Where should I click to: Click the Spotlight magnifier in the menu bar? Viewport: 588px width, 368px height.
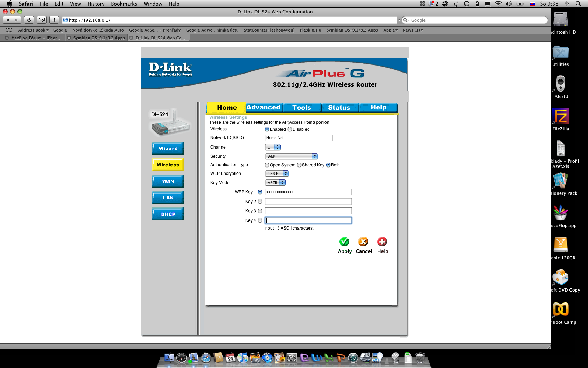tap(578, 4)
